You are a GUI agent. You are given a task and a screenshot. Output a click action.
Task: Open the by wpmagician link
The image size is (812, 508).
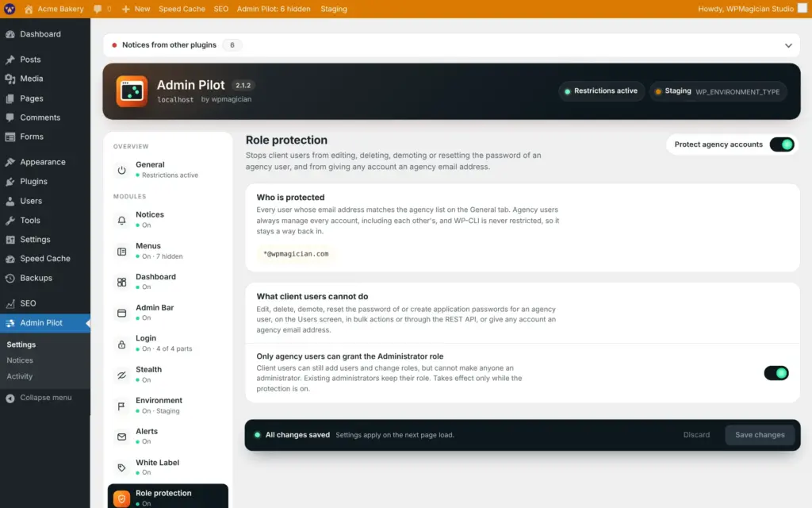(x=226, y=99)
